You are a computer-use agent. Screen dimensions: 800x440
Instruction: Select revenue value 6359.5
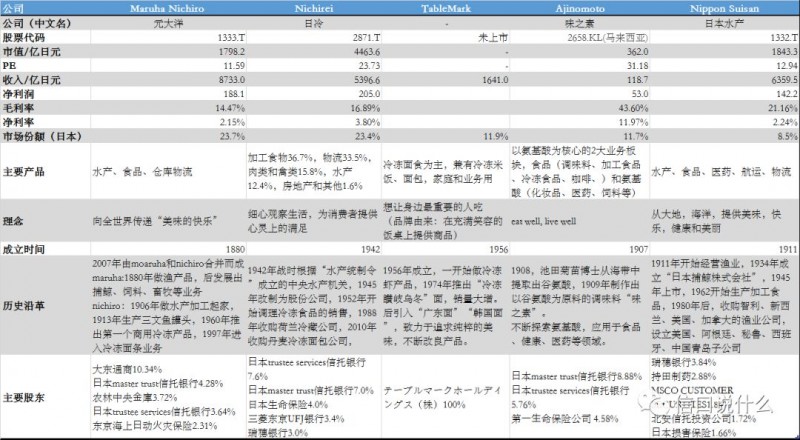tap(784, 80)
